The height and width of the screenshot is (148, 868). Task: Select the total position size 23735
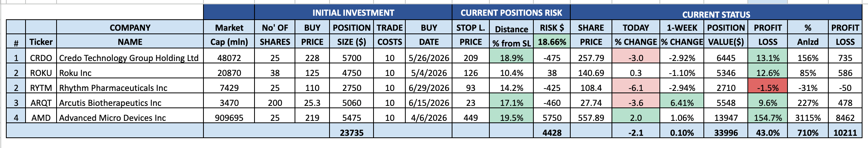tap(352, 133)
